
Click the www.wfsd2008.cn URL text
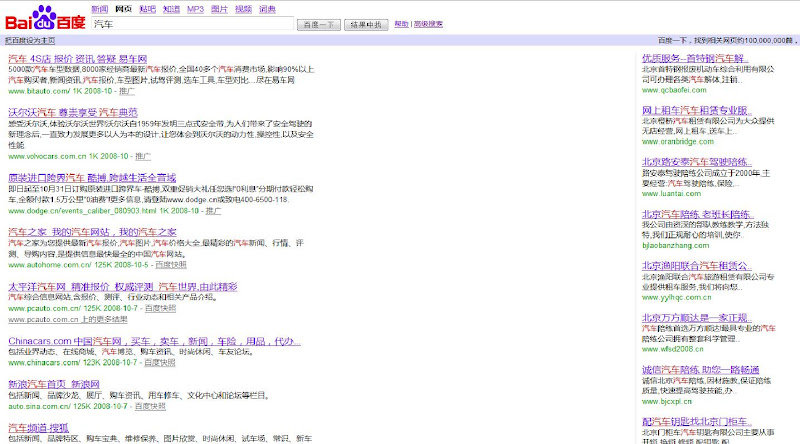(672, 349)
